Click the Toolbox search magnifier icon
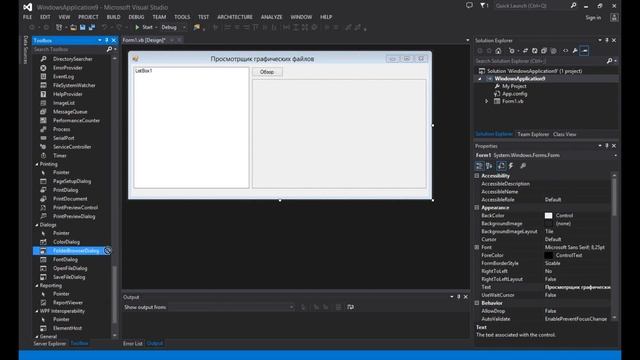This screenshot has height=360, width=640. pos(109,49)
